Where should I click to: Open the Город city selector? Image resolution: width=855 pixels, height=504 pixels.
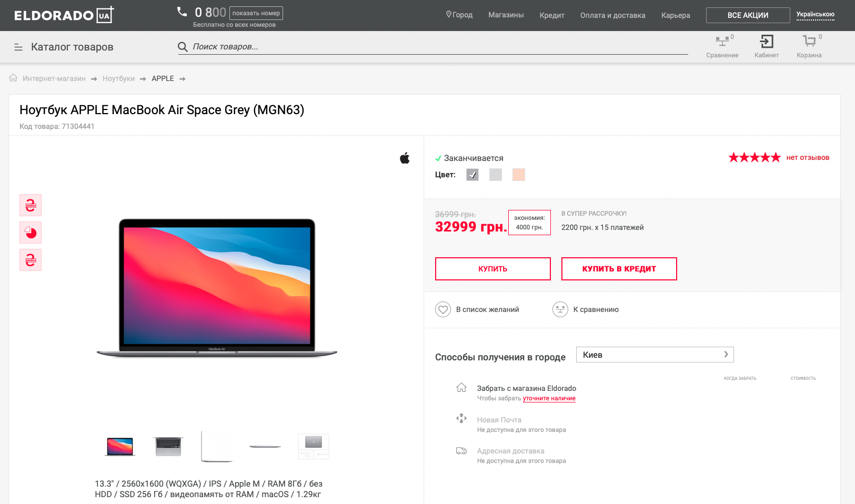pos(459,15)
